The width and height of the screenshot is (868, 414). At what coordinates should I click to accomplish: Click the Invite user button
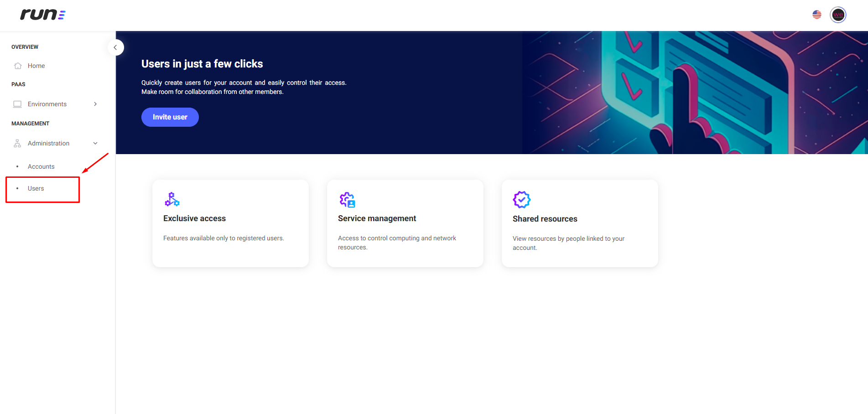(170, 117)
